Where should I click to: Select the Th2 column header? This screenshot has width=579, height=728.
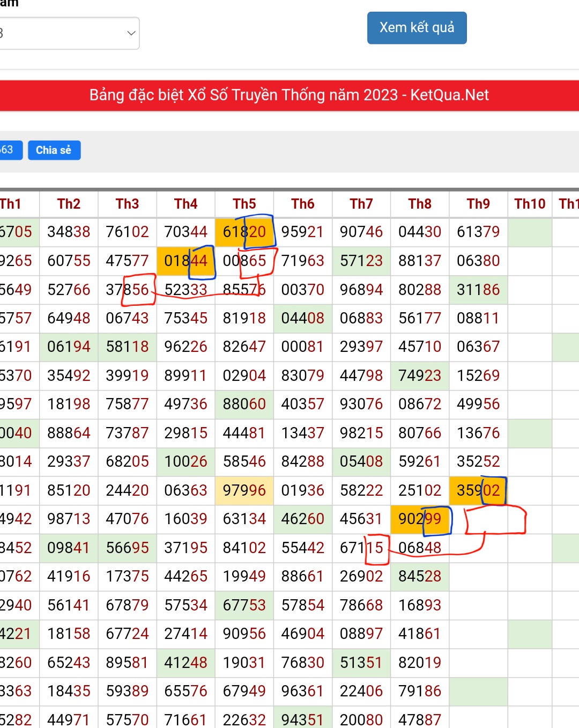69,204
